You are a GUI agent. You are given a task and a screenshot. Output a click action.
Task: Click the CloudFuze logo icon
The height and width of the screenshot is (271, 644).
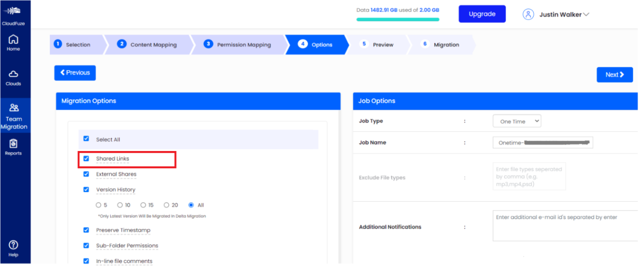pyautogui.click(x=13, y=12)
